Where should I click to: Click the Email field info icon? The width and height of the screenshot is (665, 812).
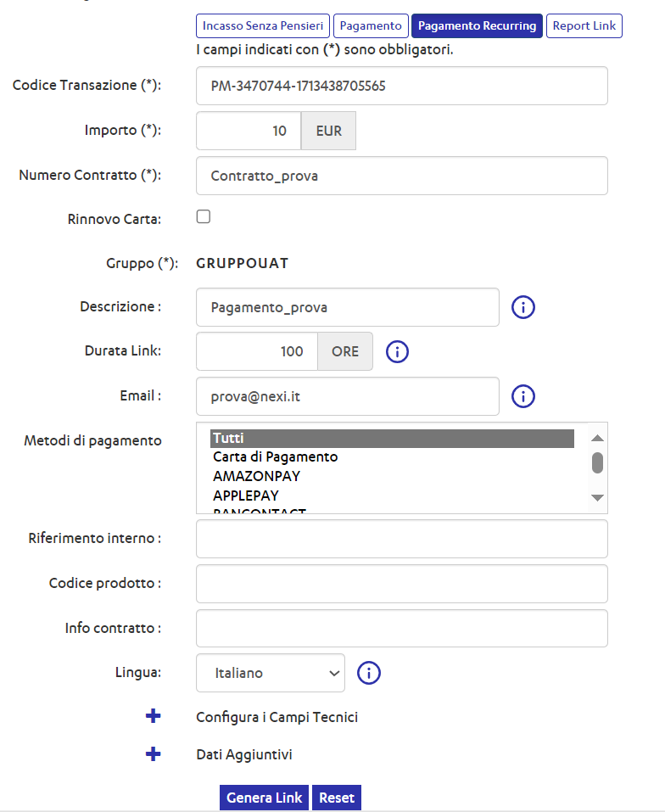pyautogui.click(x=523, y=396)
